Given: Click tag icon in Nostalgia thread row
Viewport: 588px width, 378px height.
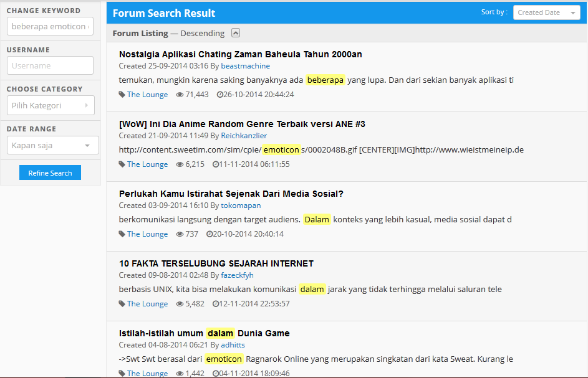Looking at the screenshot, I should [122, 95].
